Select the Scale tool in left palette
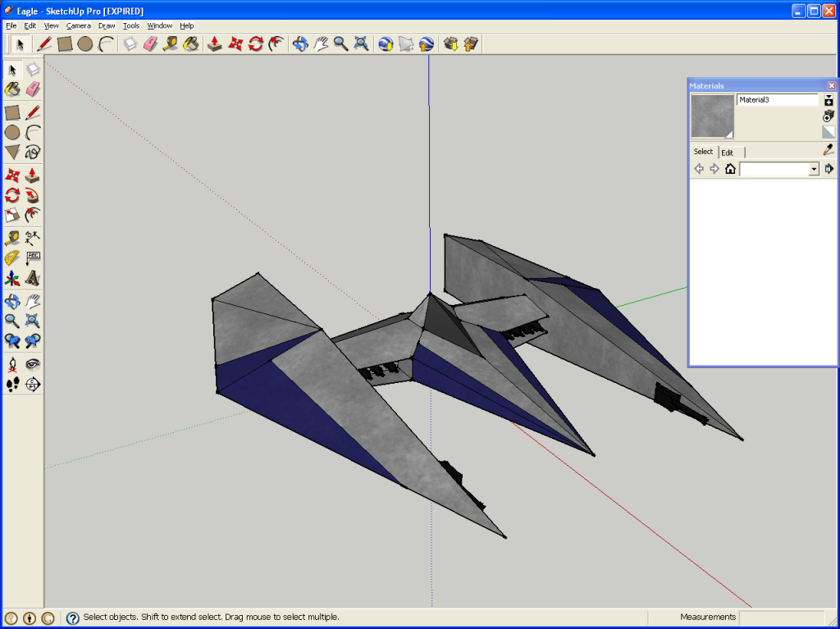This screenshot has width=840, height=629. point(12,216)
